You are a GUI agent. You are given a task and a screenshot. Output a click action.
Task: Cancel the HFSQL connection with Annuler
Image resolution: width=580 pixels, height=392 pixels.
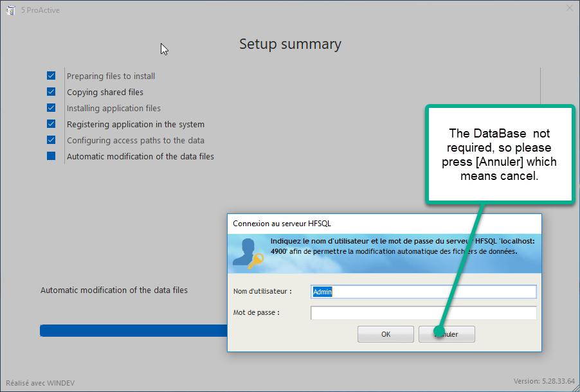tap(446, 334)
